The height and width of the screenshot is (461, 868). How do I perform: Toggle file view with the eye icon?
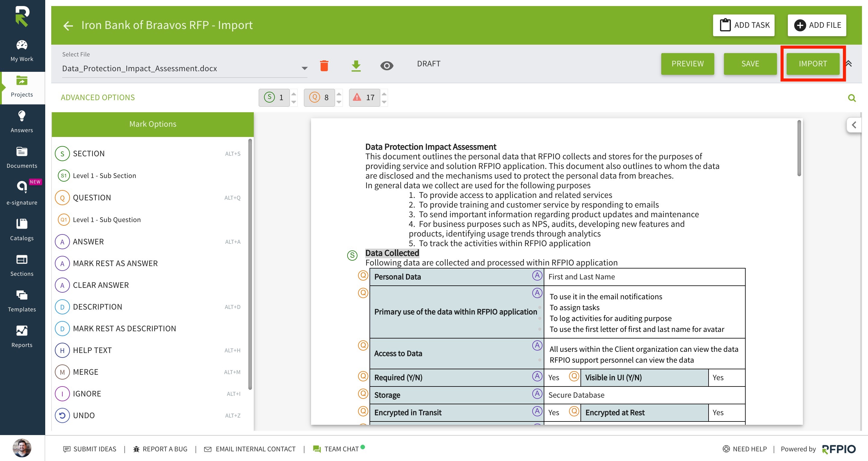386,66
